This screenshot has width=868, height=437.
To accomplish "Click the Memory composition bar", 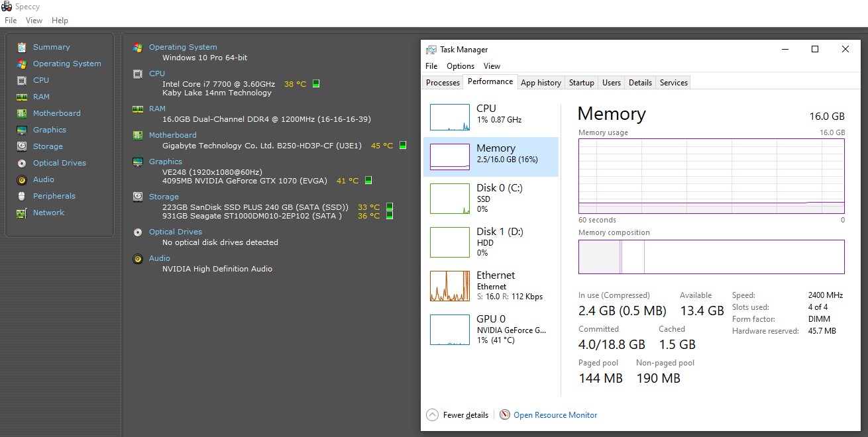I will click(712, 257).
